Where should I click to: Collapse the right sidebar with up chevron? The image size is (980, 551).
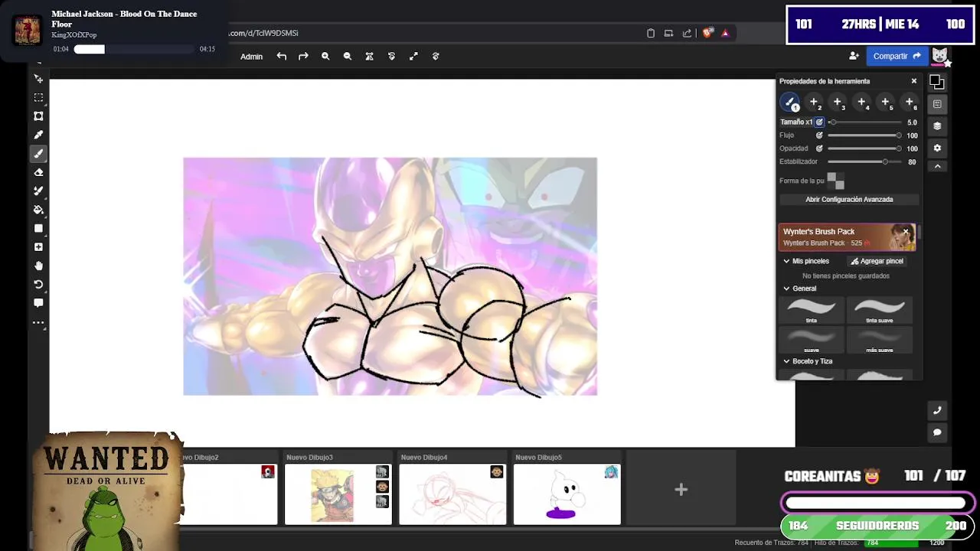tap(937, 166)
